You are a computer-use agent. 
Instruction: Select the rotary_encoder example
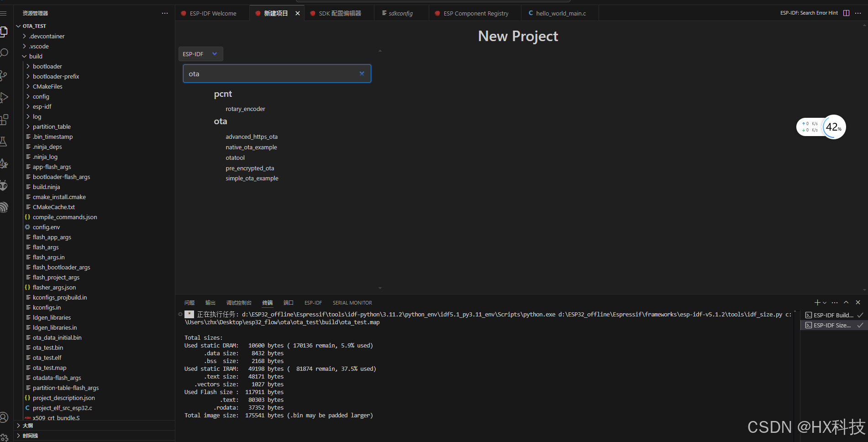[245, 109]
